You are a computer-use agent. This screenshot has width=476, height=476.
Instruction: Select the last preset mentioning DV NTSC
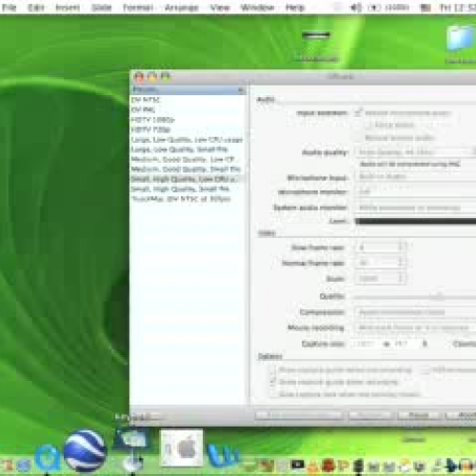point(188,199)
